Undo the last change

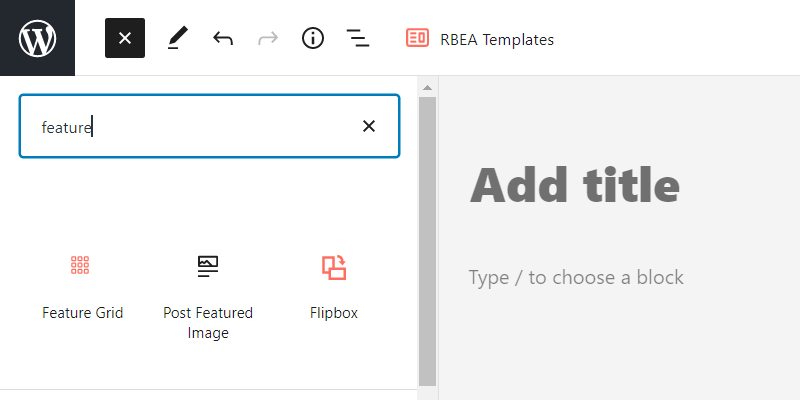click(223, 38)
